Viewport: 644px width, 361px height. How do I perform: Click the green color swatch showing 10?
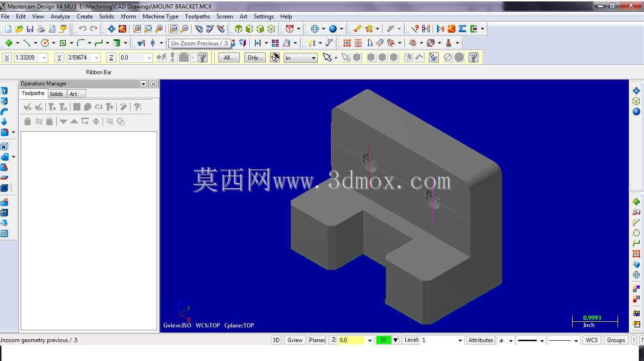click(x=384, y=340)
